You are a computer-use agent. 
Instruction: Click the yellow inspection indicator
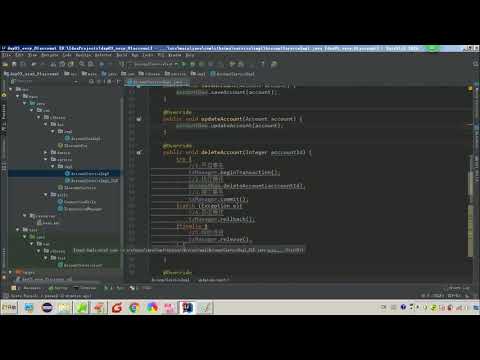[x=470, y=88]
